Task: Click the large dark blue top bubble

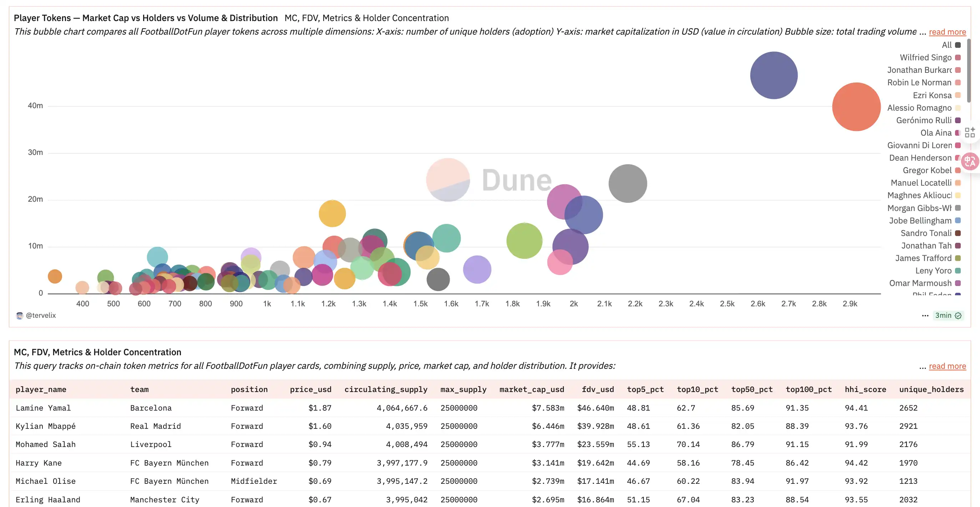Action: (x=773, y=75)
